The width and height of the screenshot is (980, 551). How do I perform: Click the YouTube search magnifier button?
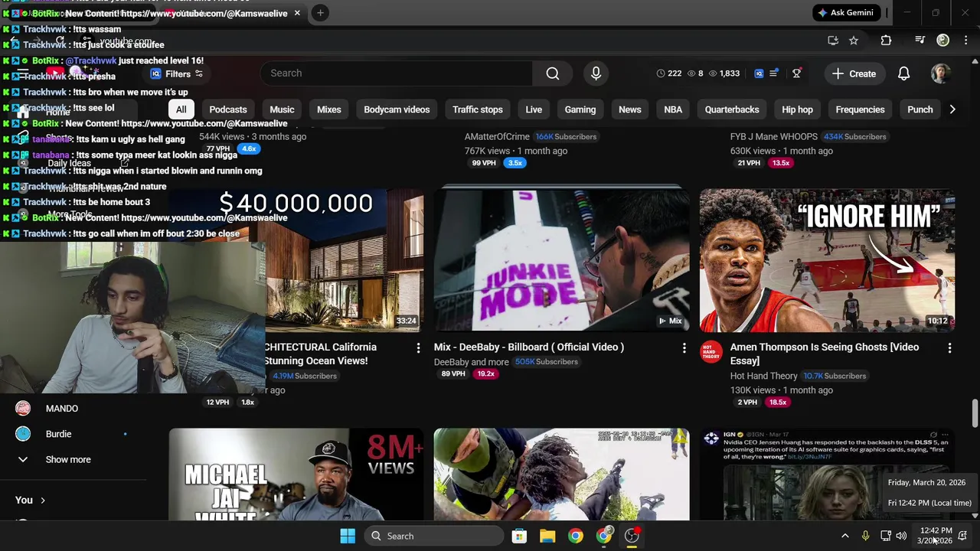pos(553,73)
